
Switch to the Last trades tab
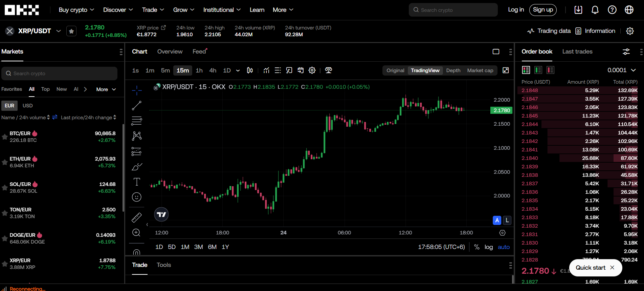coord(577,51)
